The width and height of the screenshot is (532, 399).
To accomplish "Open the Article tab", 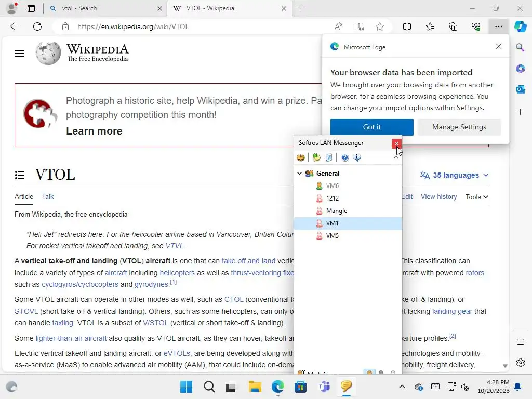I will click(24, 197).
